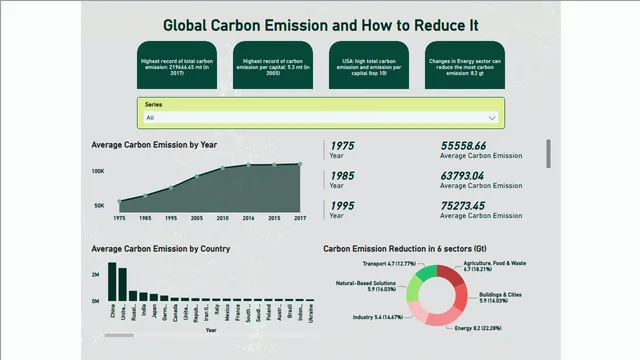Click the vertical scrollbar of the year cards

(549, 153)
